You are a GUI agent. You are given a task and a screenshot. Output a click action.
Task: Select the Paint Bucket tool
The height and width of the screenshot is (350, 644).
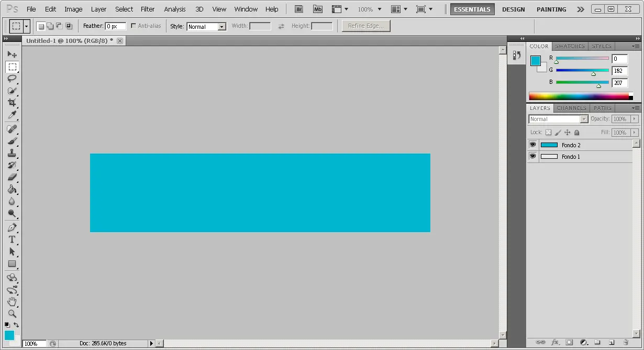(x=13, y=189)
